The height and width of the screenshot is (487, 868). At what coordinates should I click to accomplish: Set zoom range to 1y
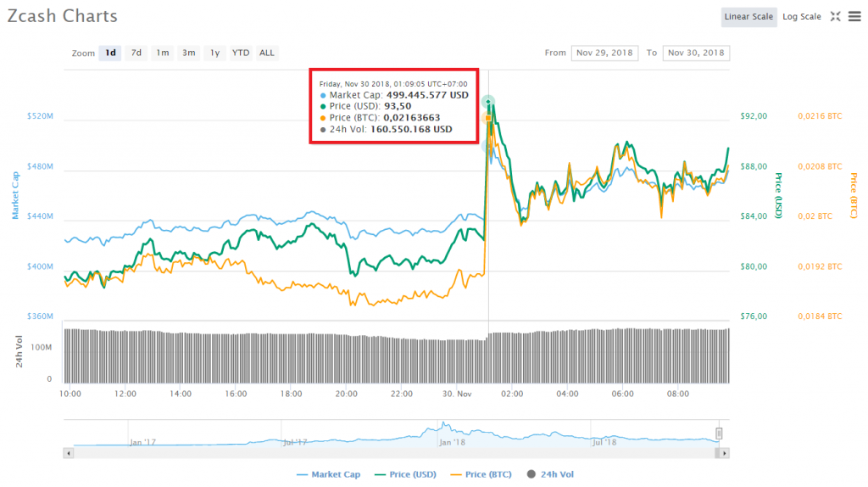[x=214, y=53]
